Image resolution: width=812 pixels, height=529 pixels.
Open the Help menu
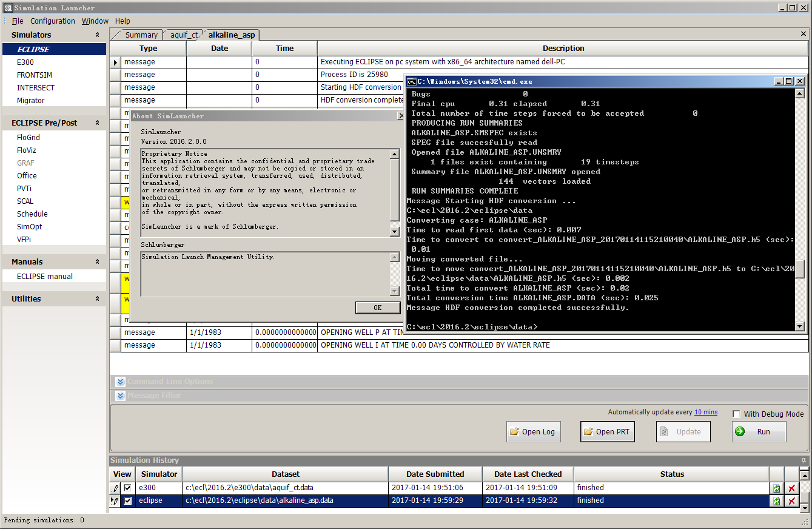pos(122,21)
